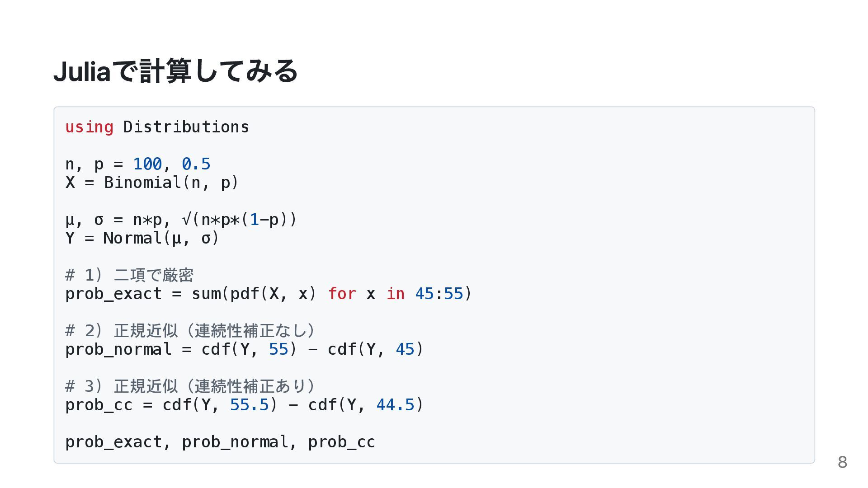Click the slide page number 8

[842, 462]
